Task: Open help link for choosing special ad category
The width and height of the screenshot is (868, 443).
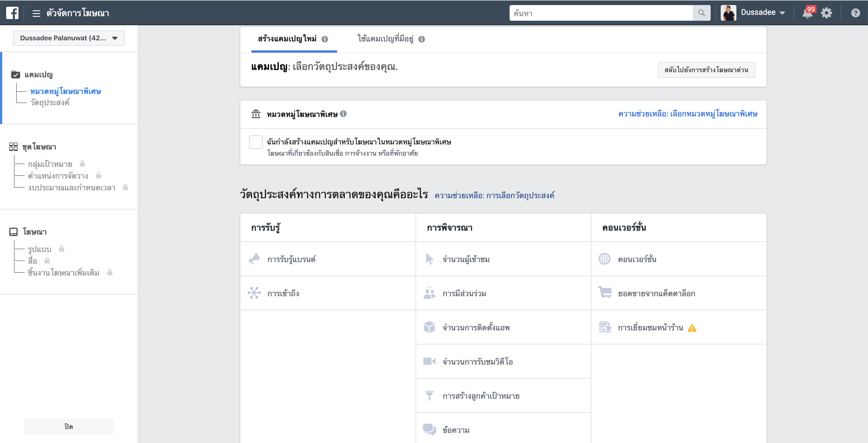Action: (688, 114)
